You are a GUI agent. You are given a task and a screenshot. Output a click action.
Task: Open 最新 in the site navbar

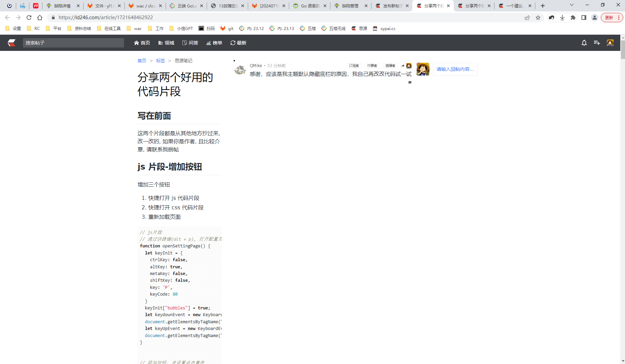click(x=238, y=43)
